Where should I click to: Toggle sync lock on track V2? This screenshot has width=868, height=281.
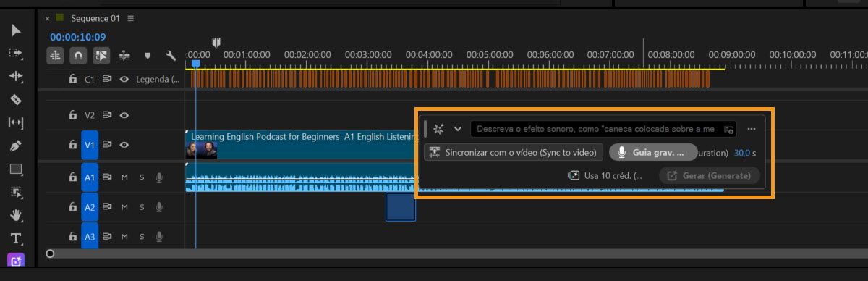point(107,114)
